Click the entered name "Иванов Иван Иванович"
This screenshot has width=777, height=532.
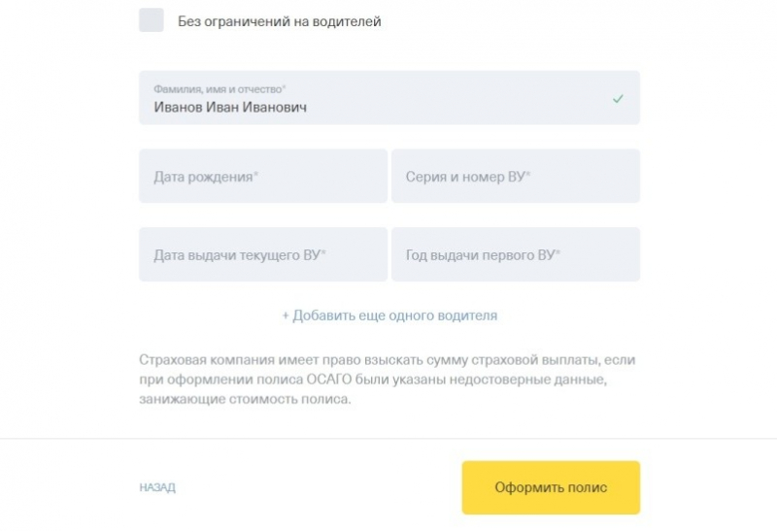coord(230,107)
